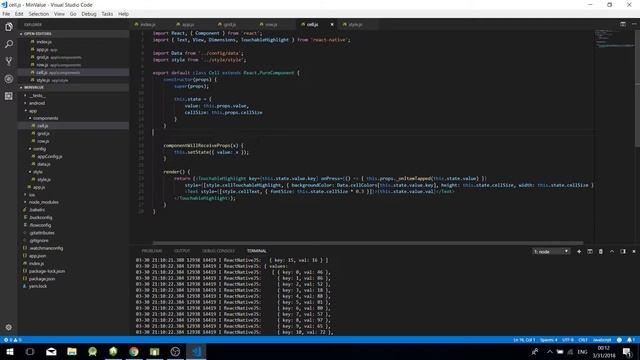Click the editor horizontal scrollbar
This screenshot has width=640, height=360.
coord(367,243)
